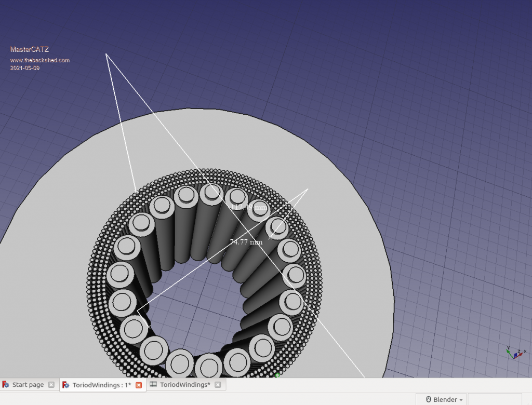Click the mouse icon beside Blender label
Viewport: 532px width, 405px height.
pyautogui.click(x=429, y=399)
